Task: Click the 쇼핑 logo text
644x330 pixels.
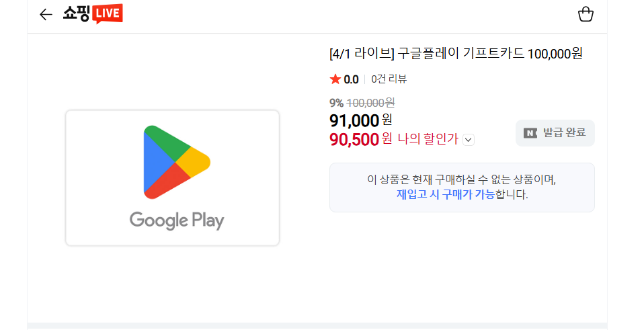Action: [76, 14]
